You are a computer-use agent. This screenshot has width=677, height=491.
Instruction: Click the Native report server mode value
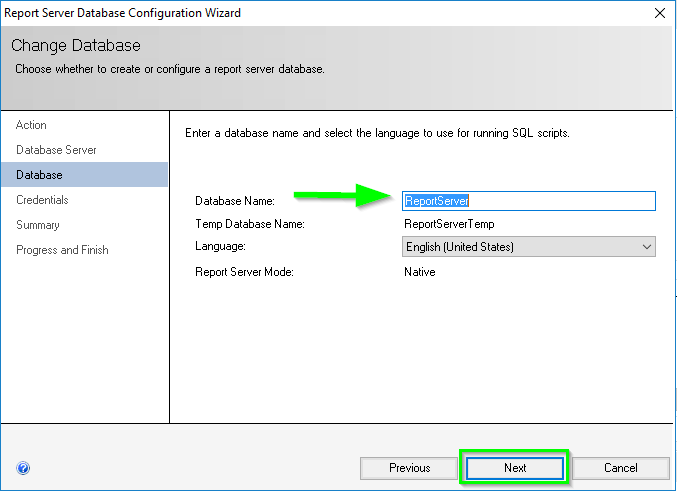point(420,272)
